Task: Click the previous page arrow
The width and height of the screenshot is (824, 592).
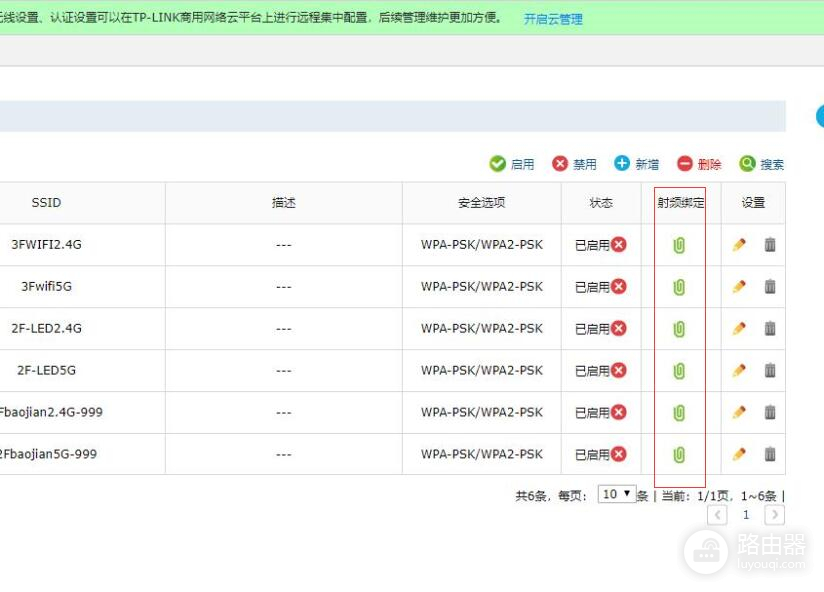Action: pos(717,514)
